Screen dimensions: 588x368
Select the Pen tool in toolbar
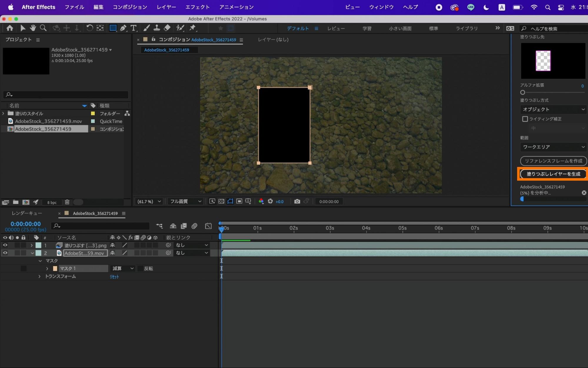[123, 28]
